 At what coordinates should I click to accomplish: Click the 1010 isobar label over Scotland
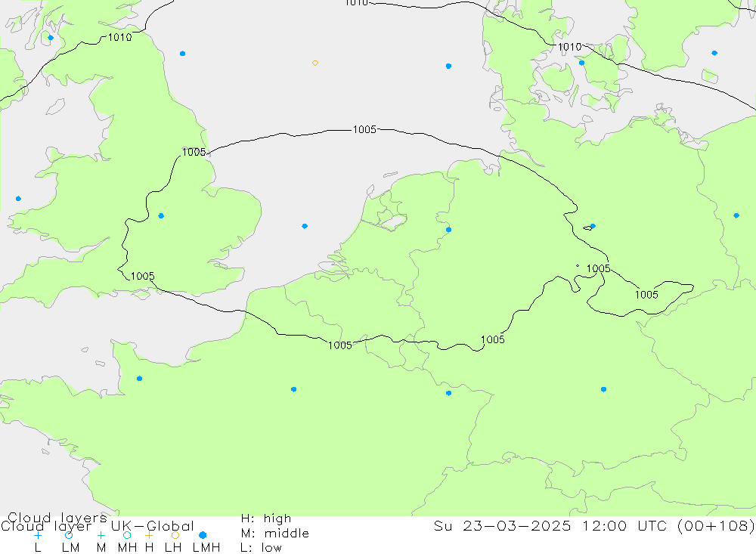pyautogui.click(x=119, y=38)
